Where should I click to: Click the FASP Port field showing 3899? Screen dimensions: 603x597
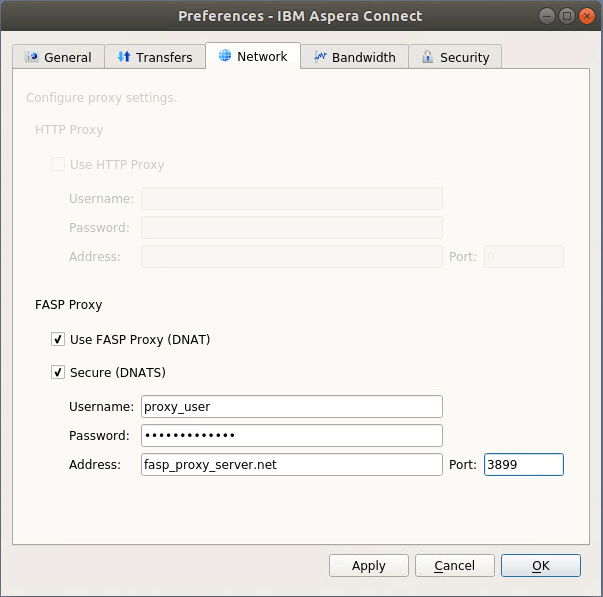523,465
